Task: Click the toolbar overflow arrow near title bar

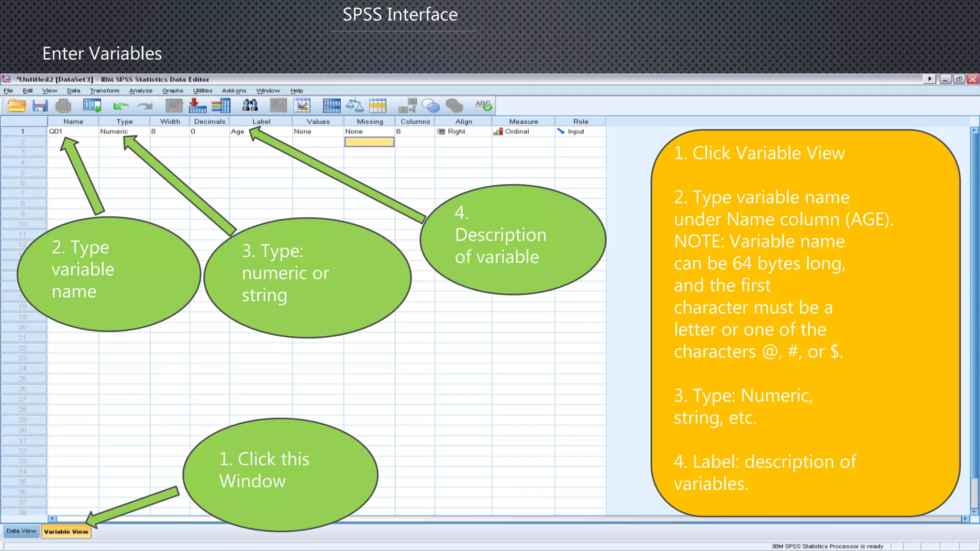Action: point(929,79)
